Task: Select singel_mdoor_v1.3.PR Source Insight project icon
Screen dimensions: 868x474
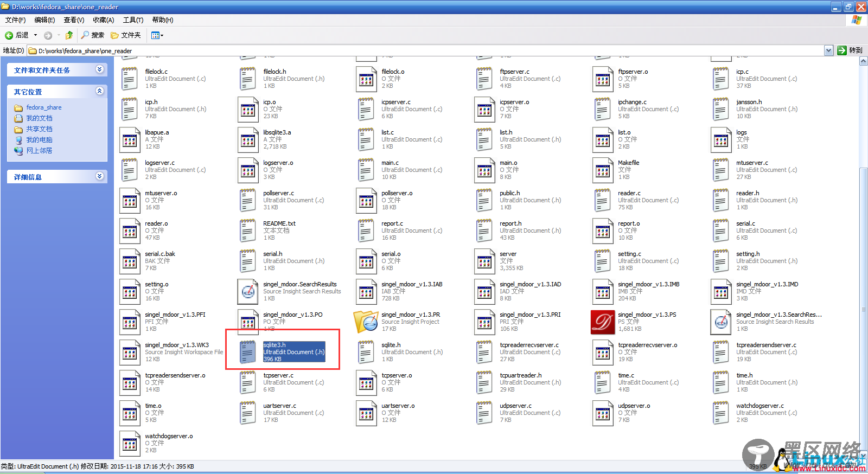Action: (x=366, y=322)
